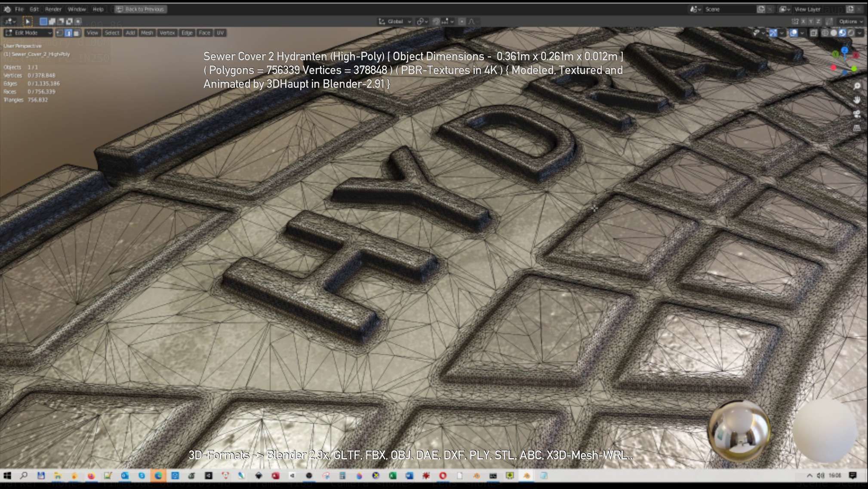The height and width of the screenshot is (489, 868).
Task: Open the object type visibility dropdown
Action: pyautogui.click(x=759, y=33)
